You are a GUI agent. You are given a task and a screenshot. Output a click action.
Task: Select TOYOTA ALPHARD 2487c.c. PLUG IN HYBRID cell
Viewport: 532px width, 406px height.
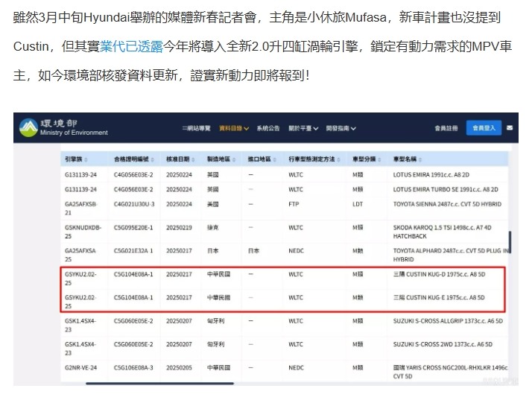(x=452, y=255)
